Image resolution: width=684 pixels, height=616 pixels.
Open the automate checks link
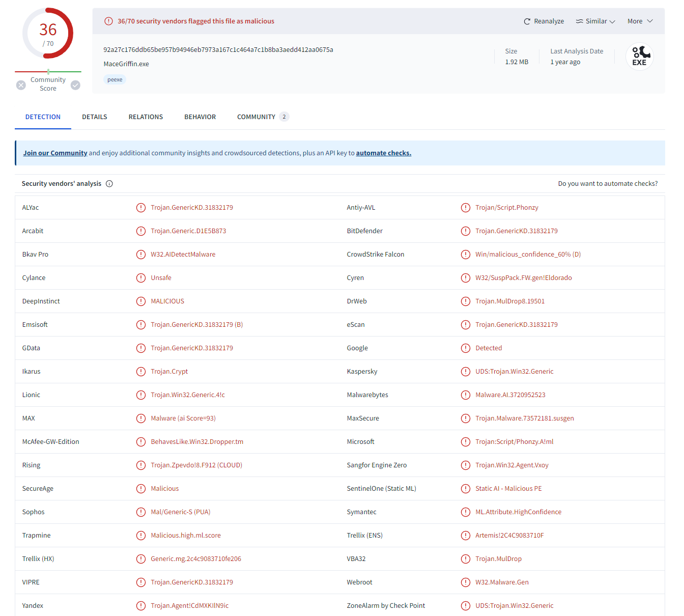[384, 153]
